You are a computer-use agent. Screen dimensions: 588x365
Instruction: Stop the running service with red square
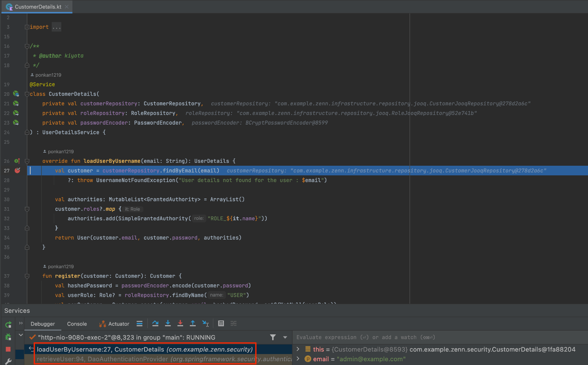point(8,349)
